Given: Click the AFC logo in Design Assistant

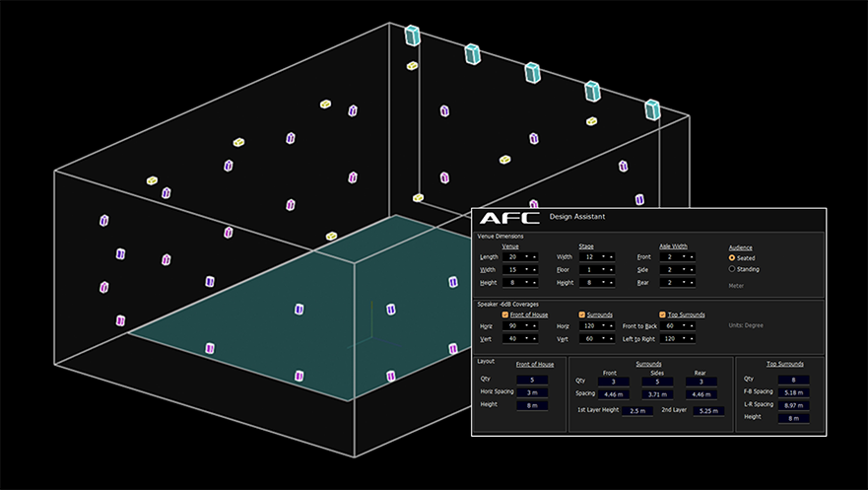Looking at the screenshot, I should (509, 218).
